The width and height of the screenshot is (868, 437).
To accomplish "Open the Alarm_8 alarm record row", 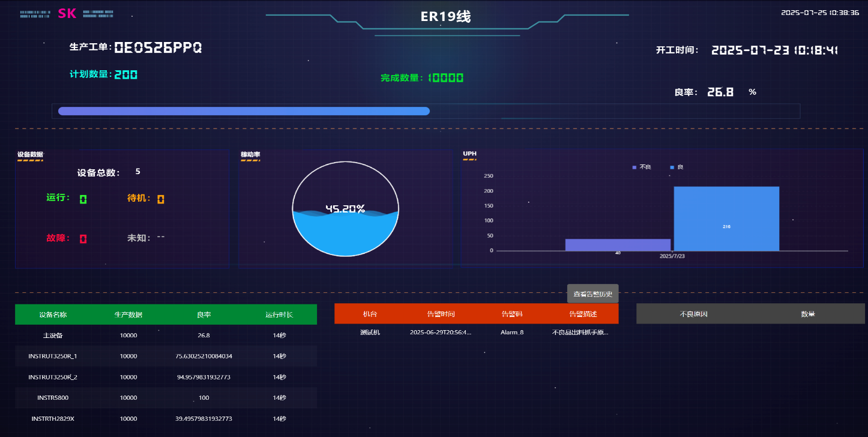I will point(476,332).
